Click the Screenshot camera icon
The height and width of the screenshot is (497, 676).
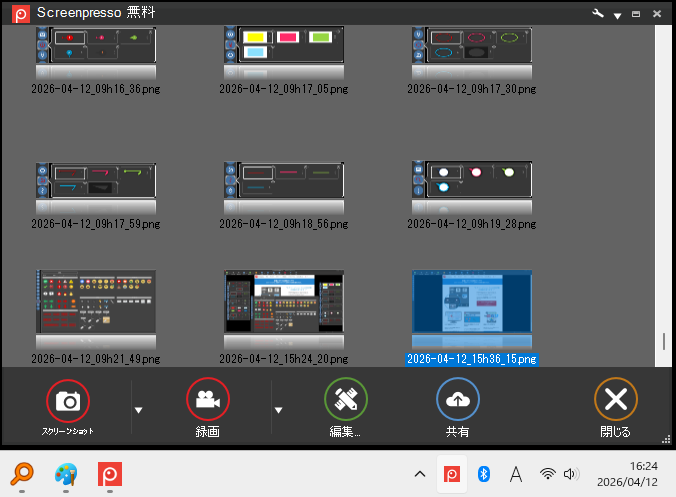coord(68,400)
